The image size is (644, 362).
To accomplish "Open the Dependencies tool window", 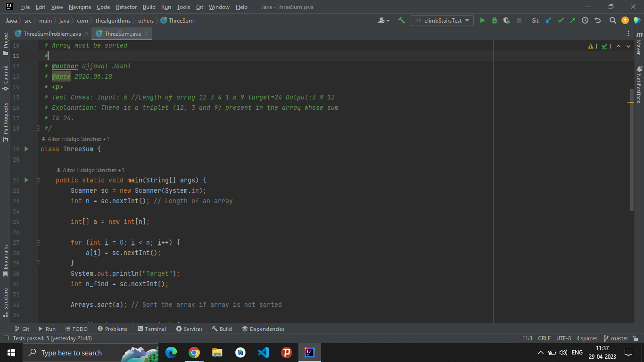I will [x=263, y=329].
